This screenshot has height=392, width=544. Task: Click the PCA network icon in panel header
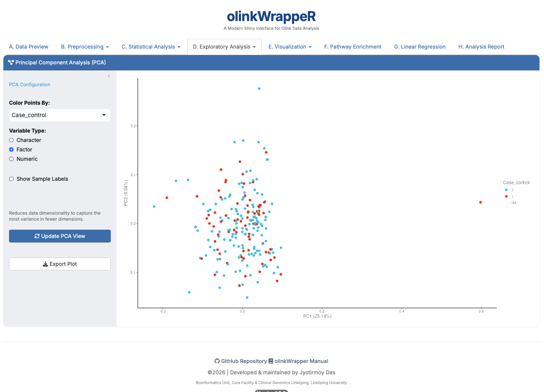click(x=11, y=63)
